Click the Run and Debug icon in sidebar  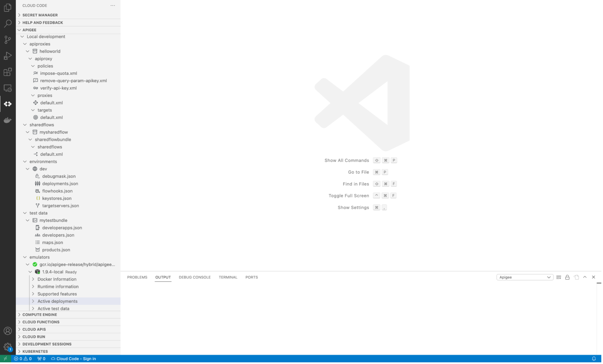[x=8, y=56]
